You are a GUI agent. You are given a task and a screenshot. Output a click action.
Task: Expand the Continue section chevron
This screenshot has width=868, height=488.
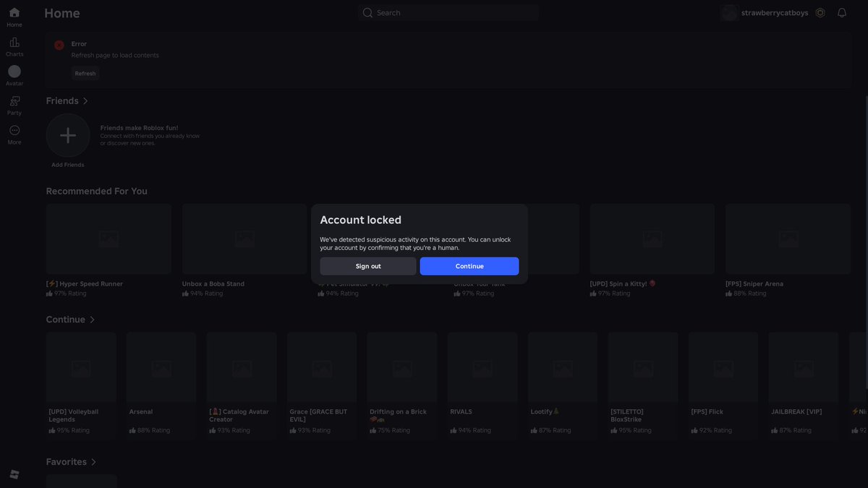(92, 320)
